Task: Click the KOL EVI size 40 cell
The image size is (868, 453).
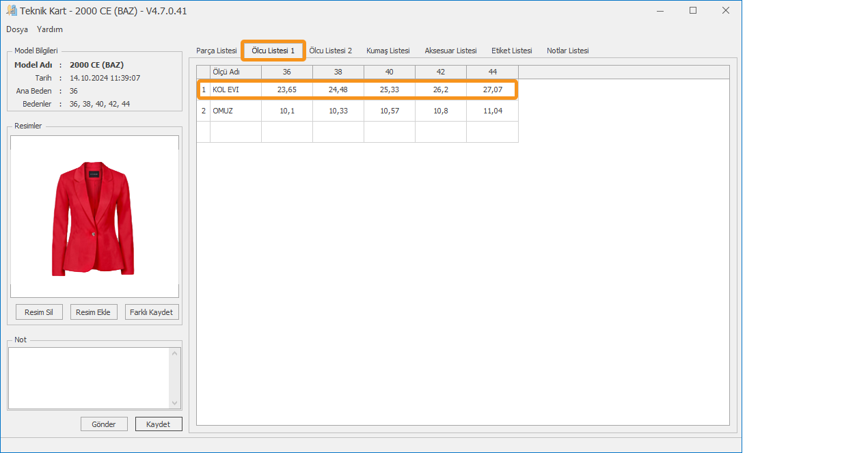Action: pos(389,90)
